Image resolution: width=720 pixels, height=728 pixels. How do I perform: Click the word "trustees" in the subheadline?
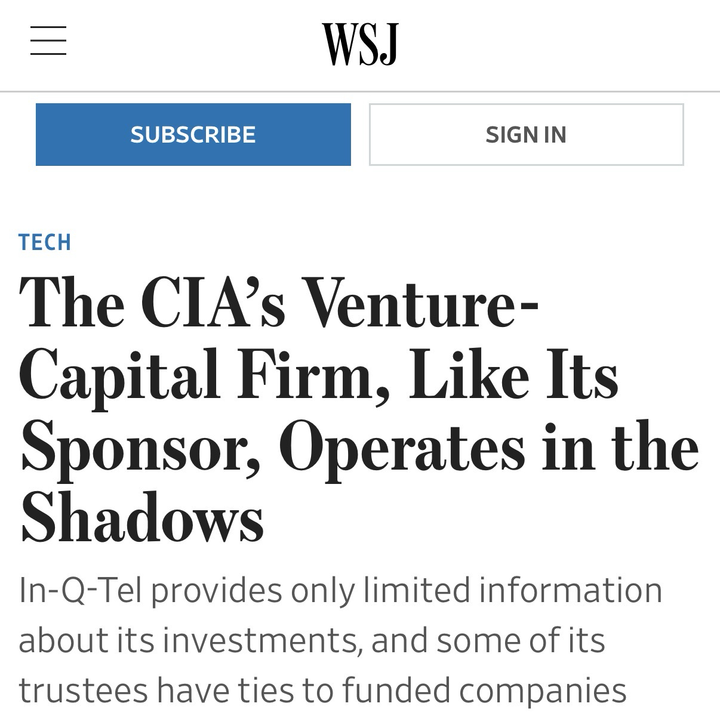tap(83, 690)
